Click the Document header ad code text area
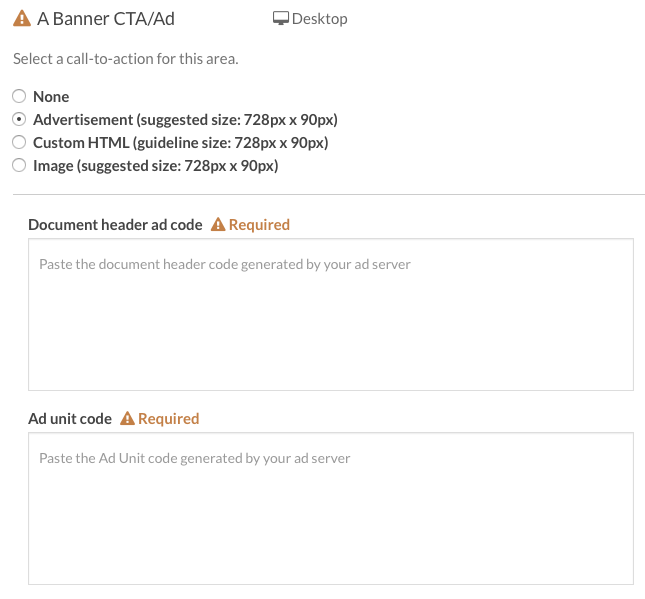This screenshot has height=599, width=645. tap(331, 314)
